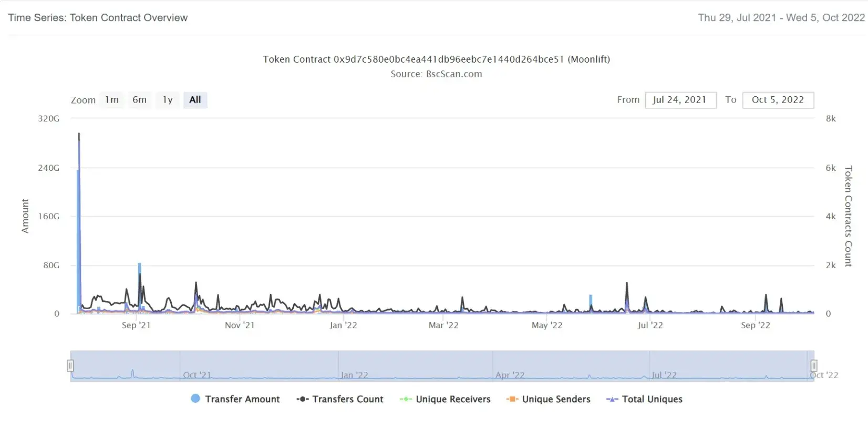Viewport: 868px width, 428px height.
Task: Click the navigator area near Jan '22
Action: coord(354,375)
